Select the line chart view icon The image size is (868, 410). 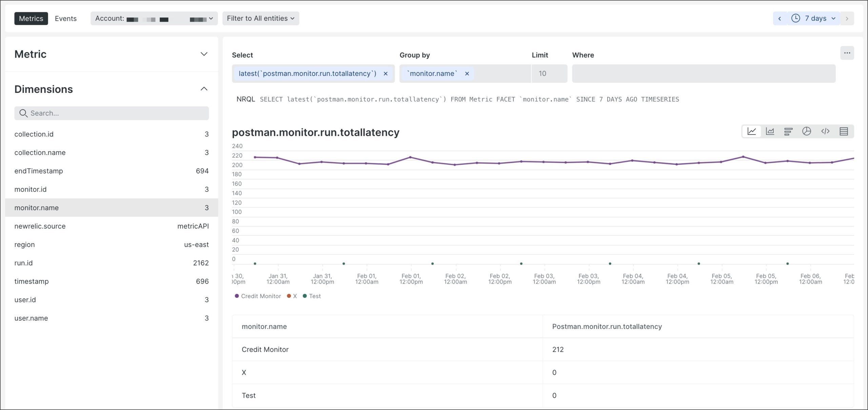point(751,131)
